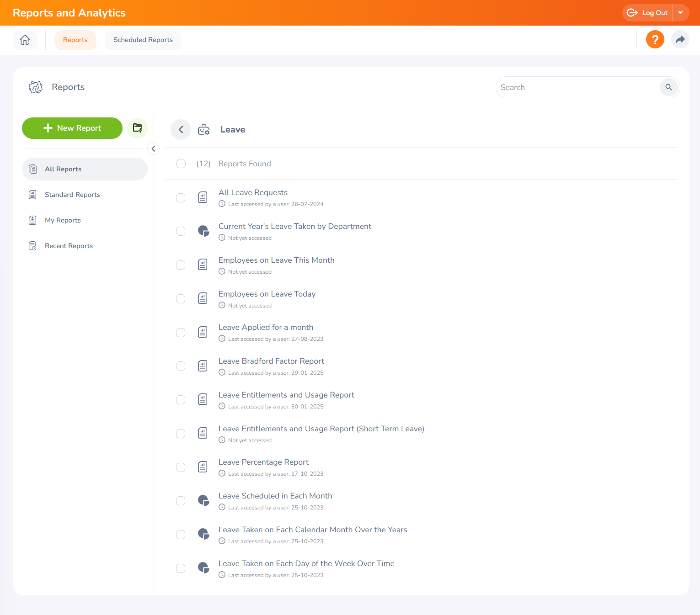Image resolution: width=700 pixels, height=615 pixels.
Task: Switch to the Scheduled Reports tab
Action: coord(143,40)
